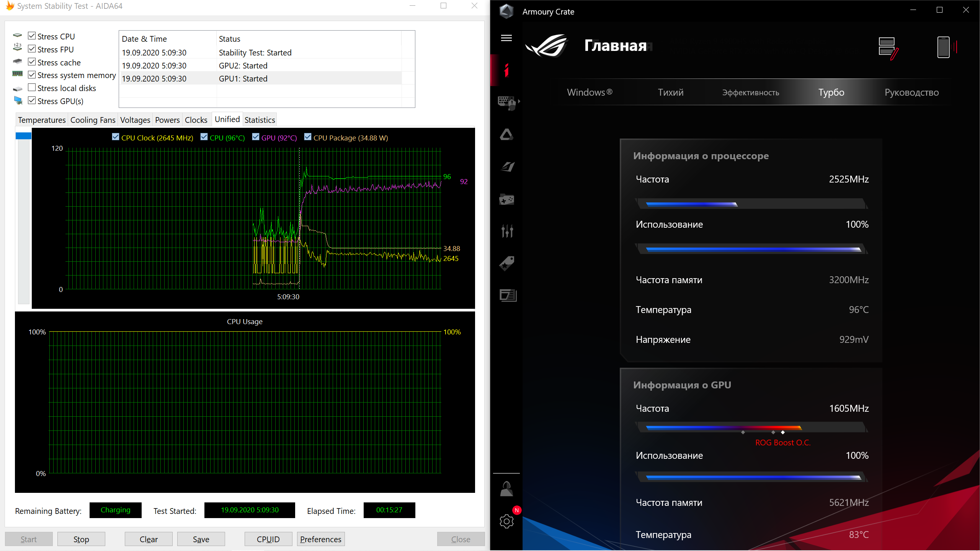Click the Stress cache chip icon
This screenshot has height=551, width=980.
[17, 61]
